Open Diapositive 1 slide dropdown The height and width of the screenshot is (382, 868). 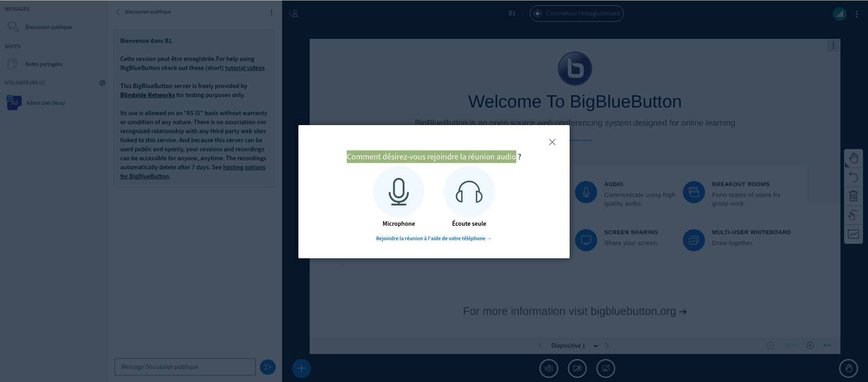(574, 346)
